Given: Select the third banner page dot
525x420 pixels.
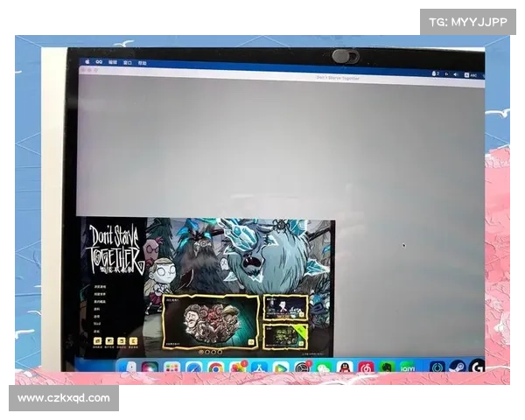Looking at the screenshot, I should tap(213, 352).
